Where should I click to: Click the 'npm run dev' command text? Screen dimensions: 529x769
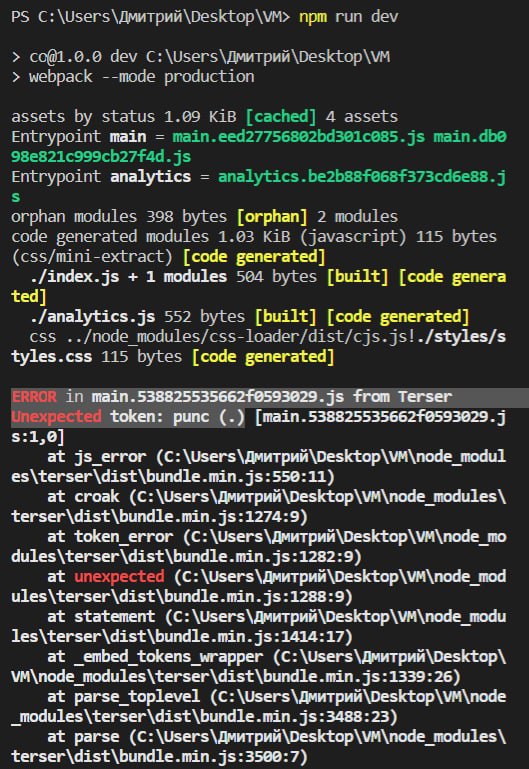point(349,17)
